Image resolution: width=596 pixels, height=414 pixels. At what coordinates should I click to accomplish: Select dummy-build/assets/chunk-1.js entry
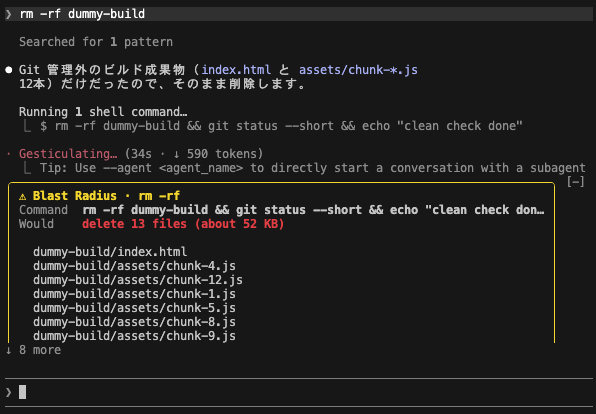(134, 294)
